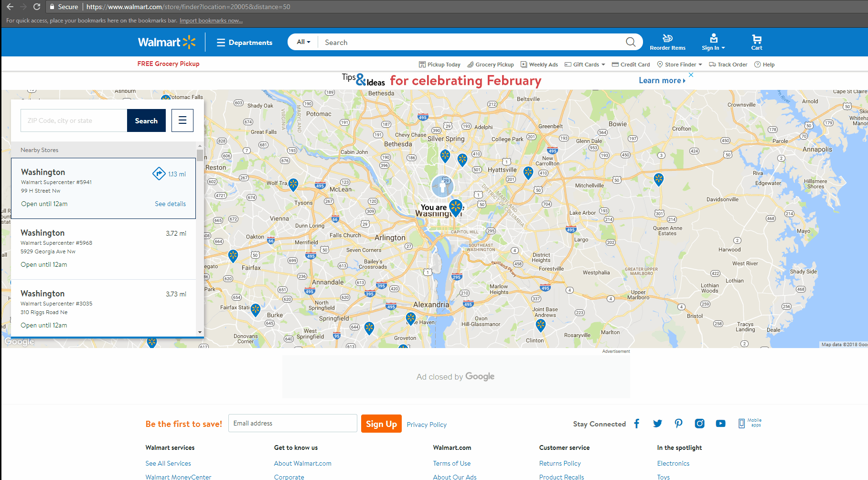Open FREE Grocery Pickup link
The height and width of the screenshot is (480, 868).
click(168, 64)
